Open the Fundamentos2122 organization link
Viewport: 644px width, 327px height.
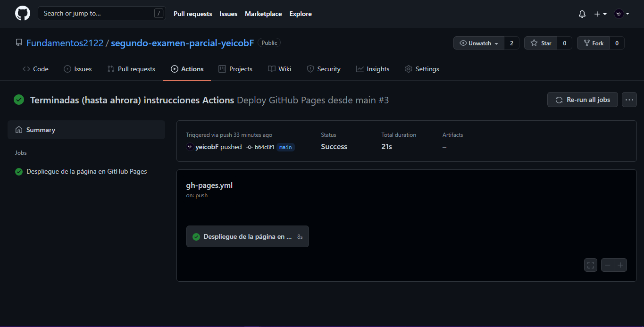click(65, 43)
